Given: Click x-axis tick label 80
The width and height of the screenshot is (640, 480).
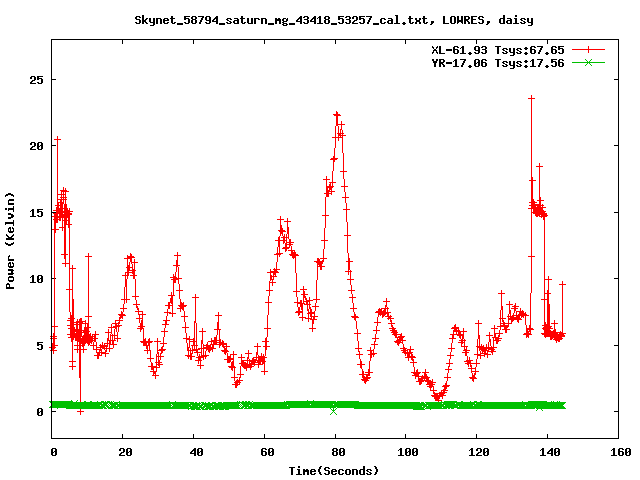Looking at the screenshot, I should [338, 452].
